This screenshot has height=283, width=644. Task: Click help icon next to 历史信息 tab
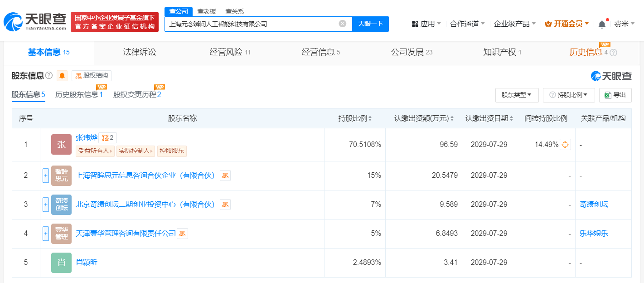tap(614, 53)
